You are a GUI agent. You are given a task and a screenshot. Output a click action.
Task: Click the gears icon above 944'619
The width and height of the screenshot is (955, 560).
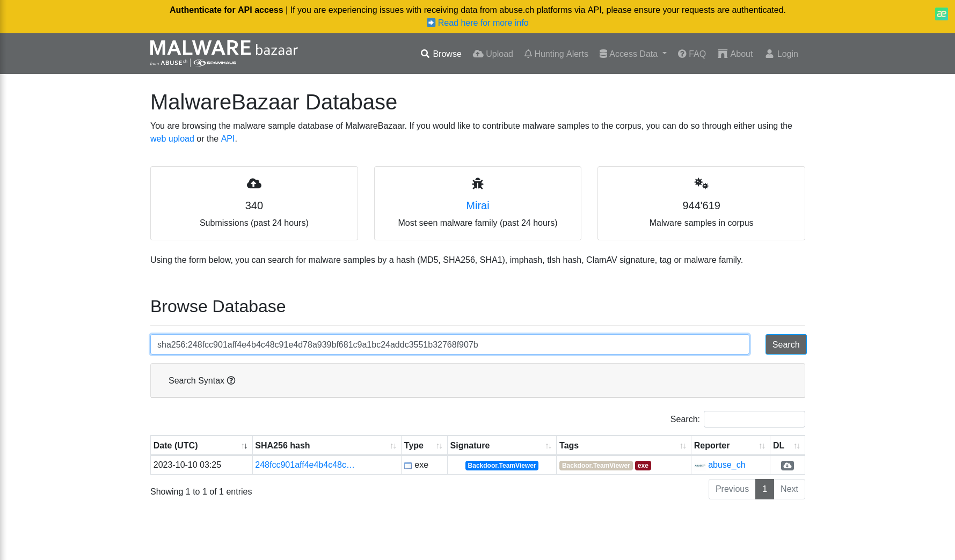701,183
